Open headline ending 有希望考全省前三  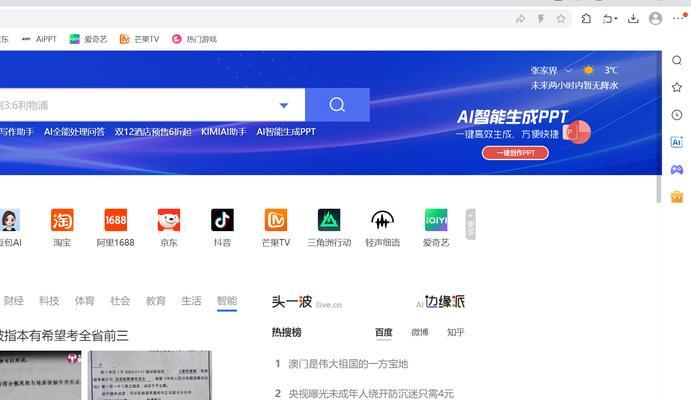click(64, 336)
